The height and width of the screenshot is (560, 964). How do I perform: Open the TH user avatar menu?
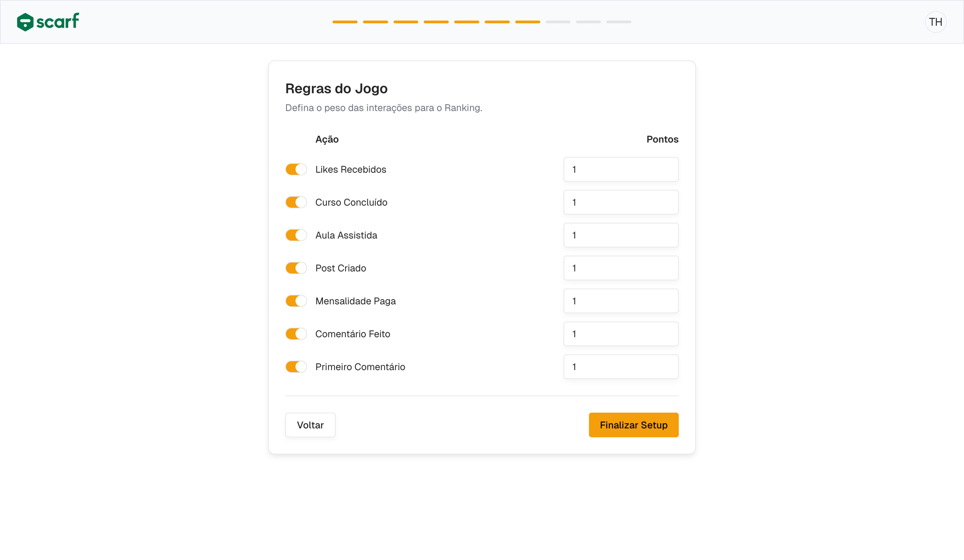click(x=935, y=22)
